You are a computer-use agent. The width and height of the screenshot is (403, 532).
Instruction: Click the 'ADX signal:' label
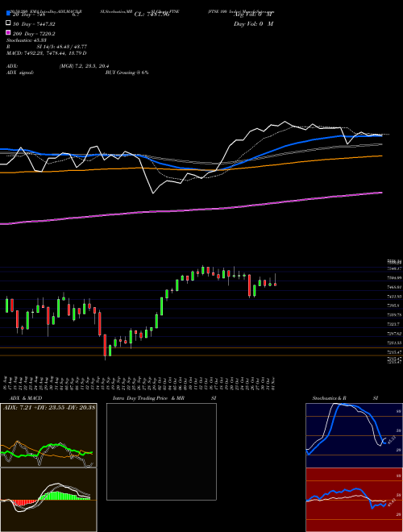20,73
